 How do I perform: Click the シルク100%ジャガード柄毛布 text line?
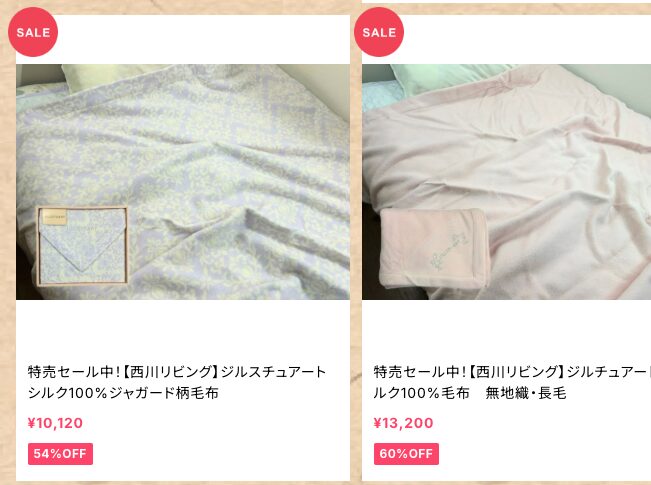(x=123, y=393)
